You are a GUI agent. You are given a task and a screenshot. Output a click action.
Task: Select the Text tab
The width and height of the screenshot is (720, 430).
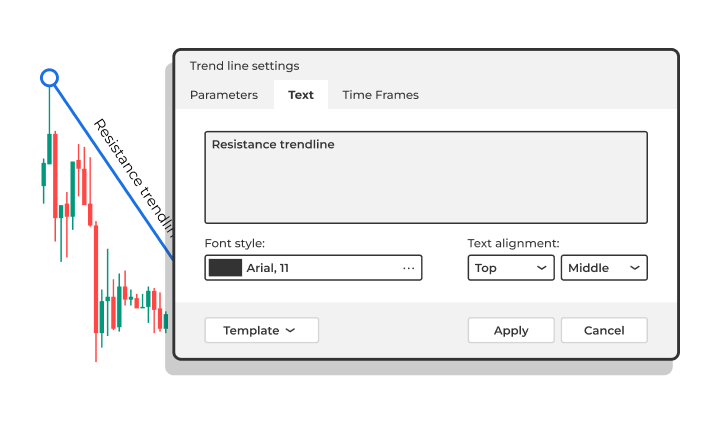301,95
